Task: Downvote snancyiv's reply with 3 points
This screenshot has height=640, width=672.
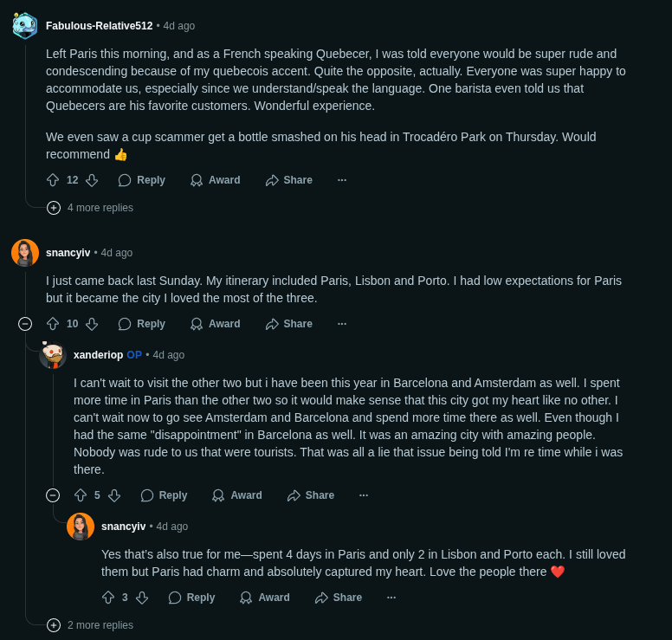Action: click(142, 598)
